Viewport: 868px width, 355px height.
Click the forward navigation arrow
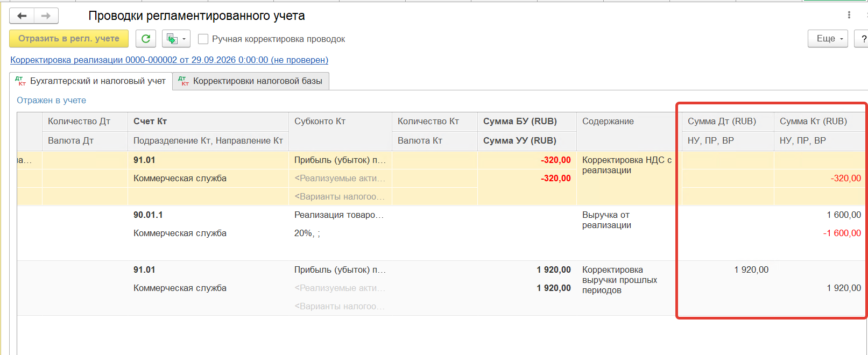click(x=46, y=16)
